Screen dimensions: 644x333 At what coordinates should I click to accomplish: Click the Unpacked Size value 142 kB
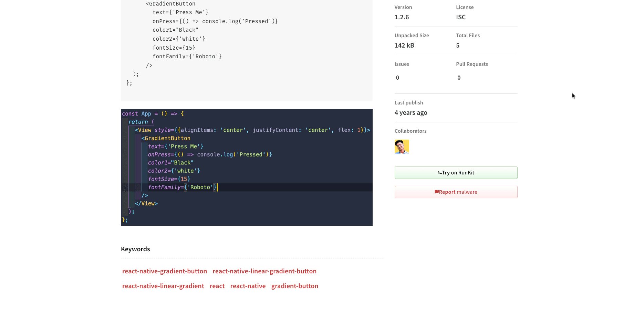[404, 45]
